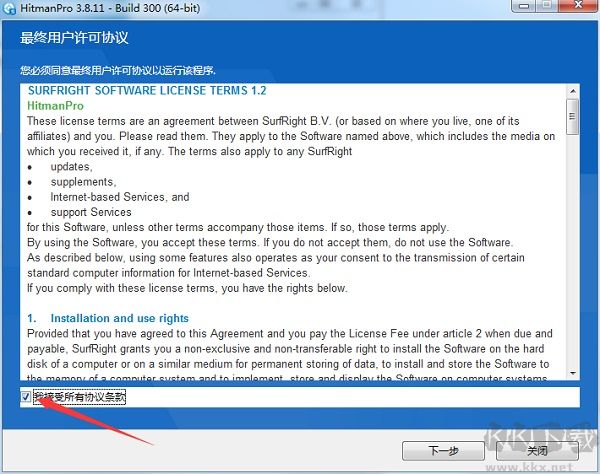Click the license scrollbar down arrow
The width and height of the screenshot is (600, 474).
573,373
